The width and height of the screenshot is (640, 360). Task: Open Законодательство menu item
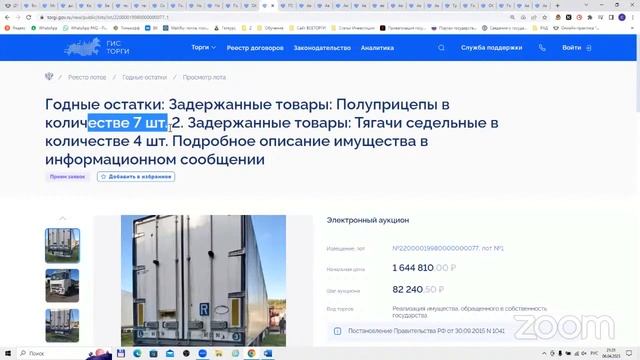click(322, 48)
